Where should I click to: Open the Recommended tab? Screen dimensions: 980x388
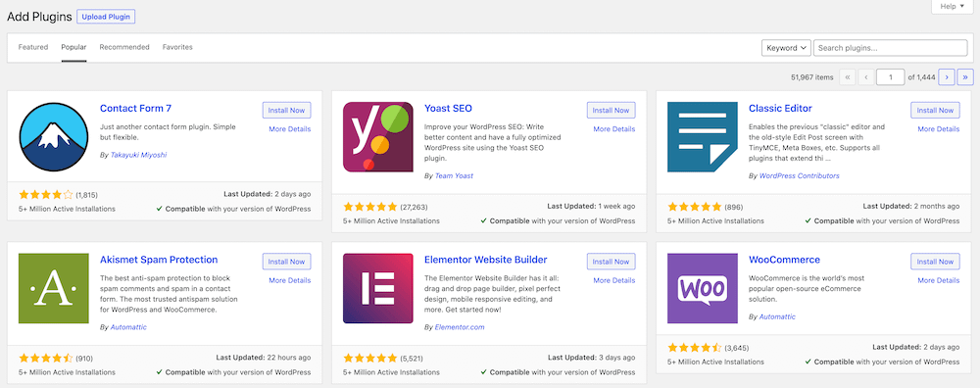(124, 47)
